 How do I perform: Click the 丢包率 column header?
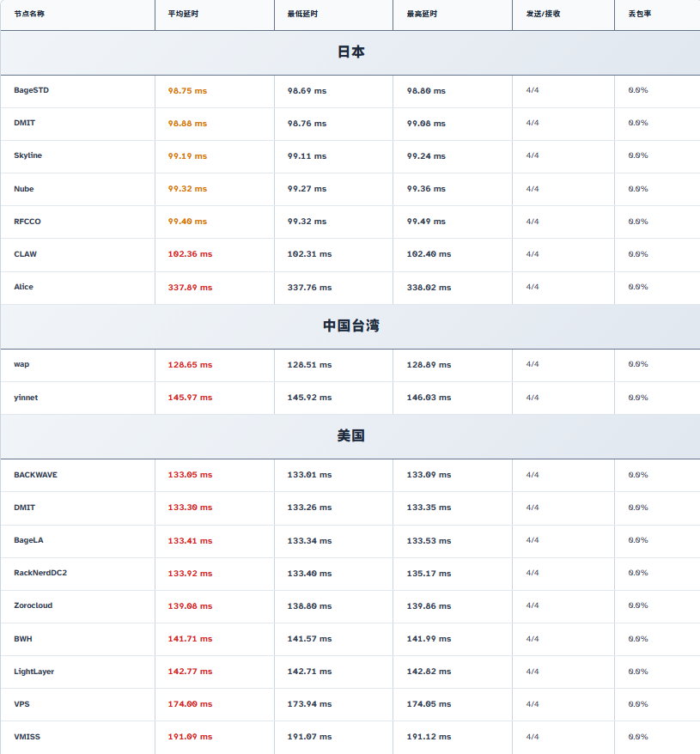638,15
